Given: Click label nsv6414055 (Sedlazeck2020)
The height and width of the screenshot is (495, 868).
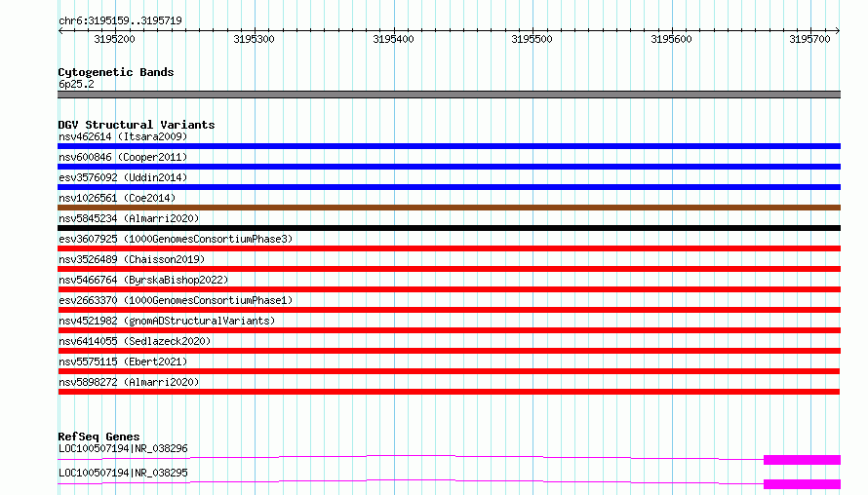Looking at the screenshot, I should click(x=135, y=341).
